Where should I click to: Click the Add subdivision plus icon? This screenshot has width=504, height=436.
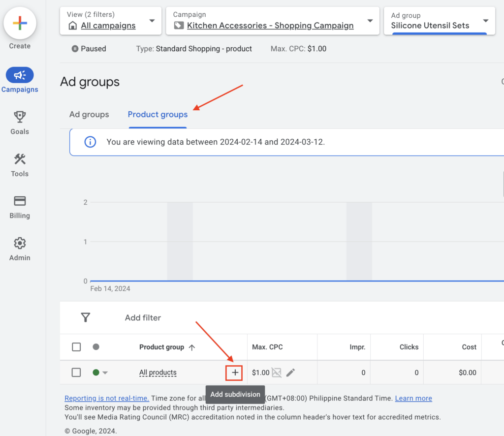235,373
